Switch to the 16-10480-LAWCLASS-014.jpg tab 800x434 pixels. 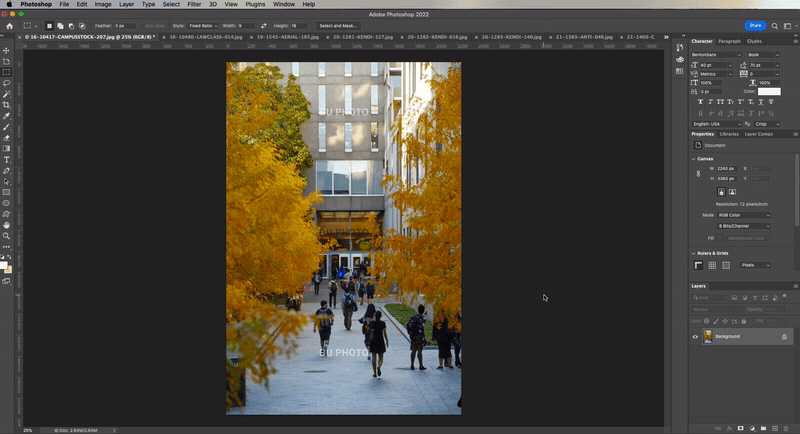click(x=205, y=36)
